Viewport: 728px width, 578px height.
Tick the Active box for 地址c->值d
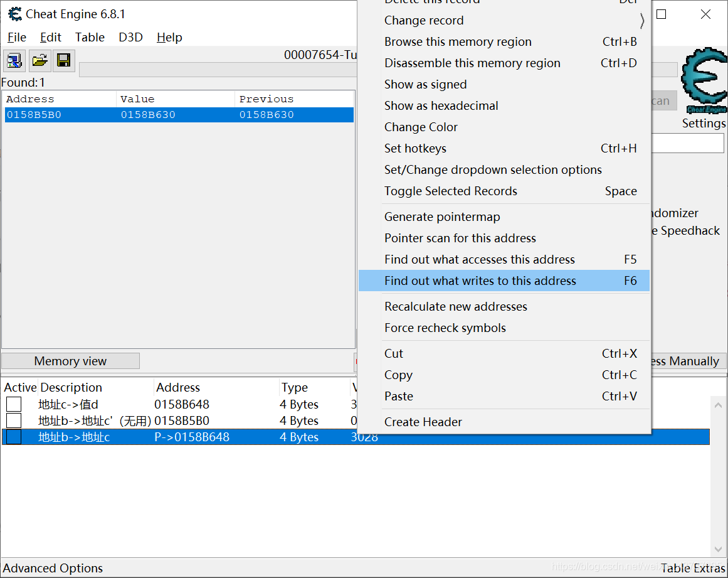point(14,404)
